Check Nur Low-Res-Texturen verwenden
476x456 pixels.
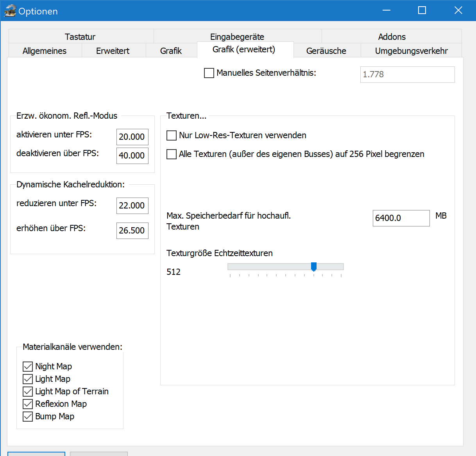click(x=172, y=135)
